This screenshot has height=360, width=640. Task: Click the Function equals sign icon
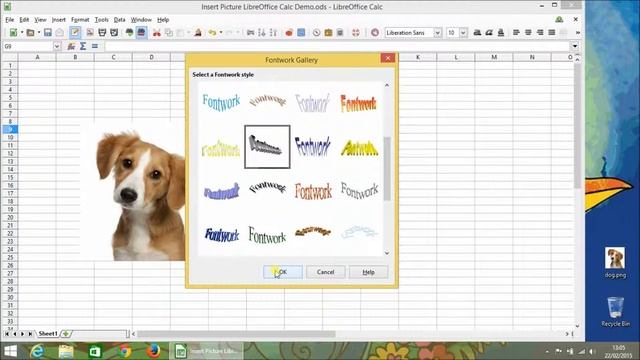pos(95,47)
